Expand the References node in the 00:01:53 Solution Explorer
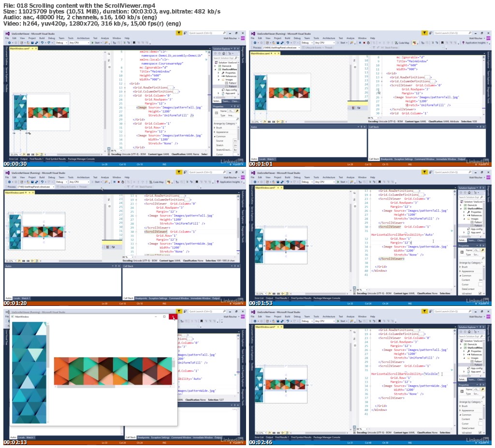 tap(464, 216)
